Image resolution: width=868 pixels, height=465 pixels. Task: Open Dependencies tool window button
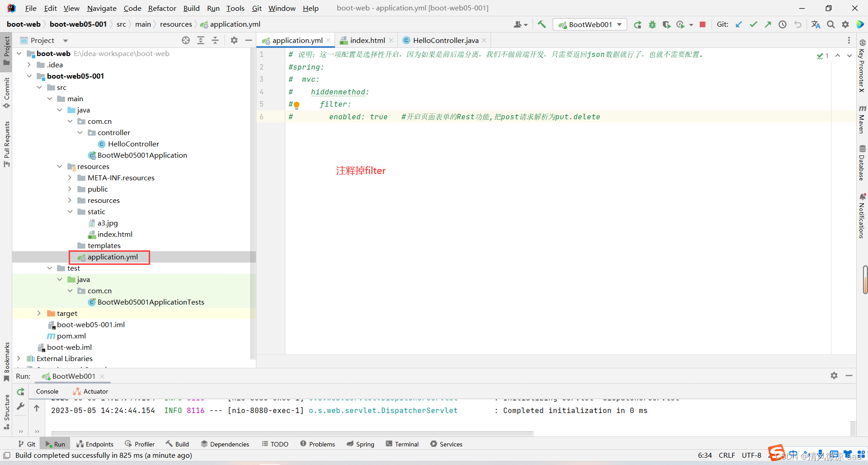point(225,444)
